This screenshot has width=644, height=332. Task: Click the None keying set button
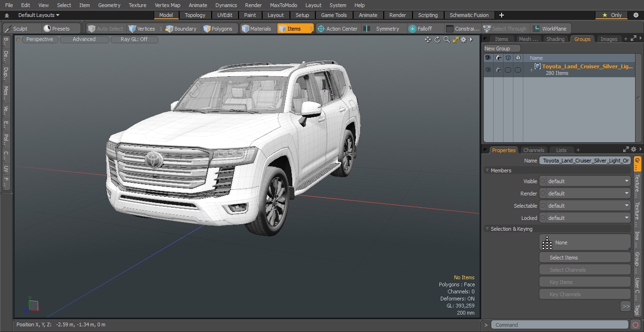point(585,243)
